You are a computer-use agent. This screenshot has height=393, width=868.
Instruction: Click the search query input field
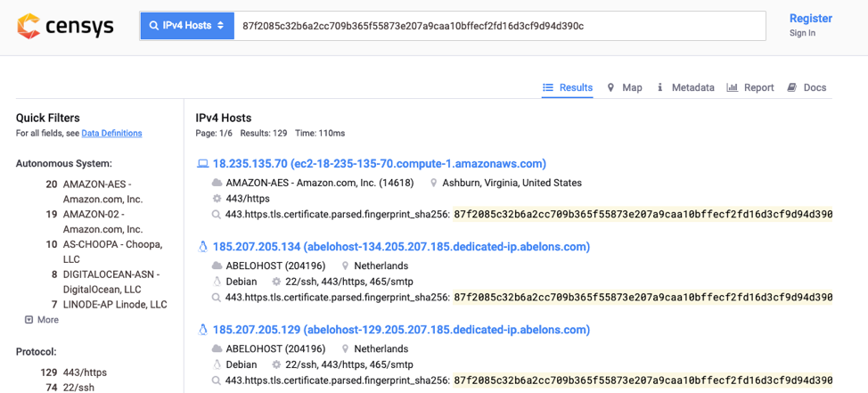[x=499, y=26]
